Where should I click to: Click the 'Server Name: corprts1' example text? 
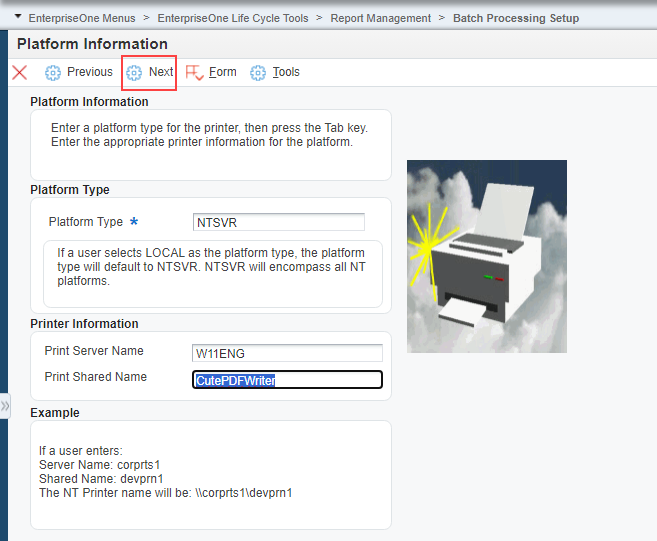click(x=100, y=465)
